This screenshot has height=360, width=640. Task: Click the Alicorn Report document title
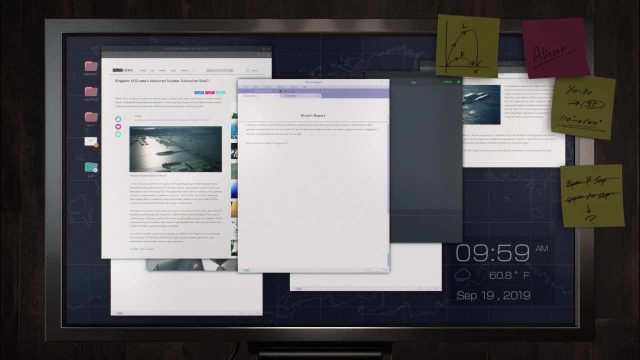point(313,116)
